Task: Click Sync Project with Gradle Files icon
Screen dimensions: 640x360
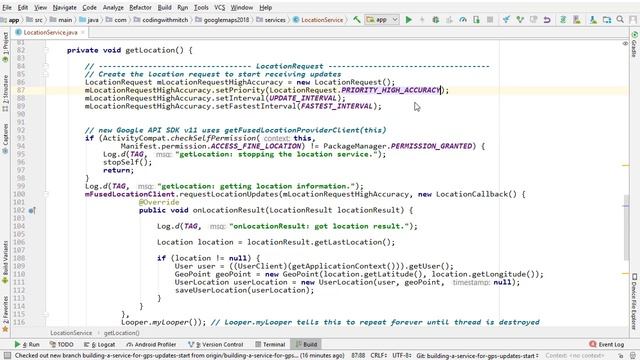Action: coord(563,19)
